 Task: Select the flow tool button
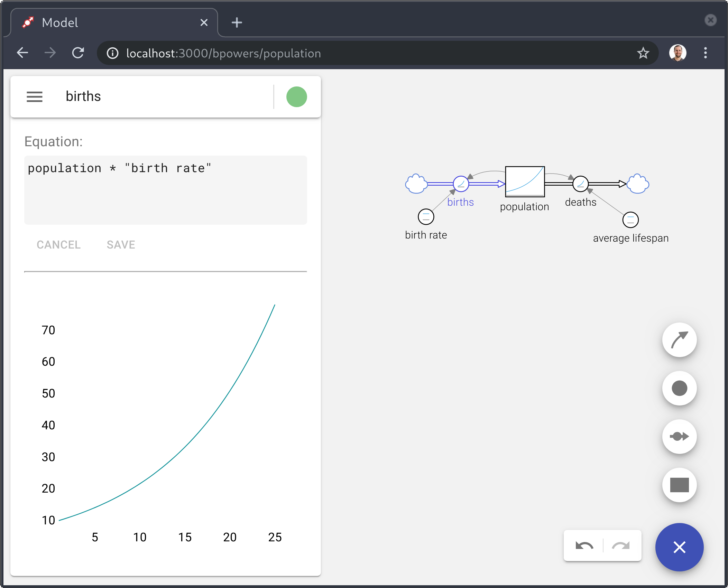(679, 437)
